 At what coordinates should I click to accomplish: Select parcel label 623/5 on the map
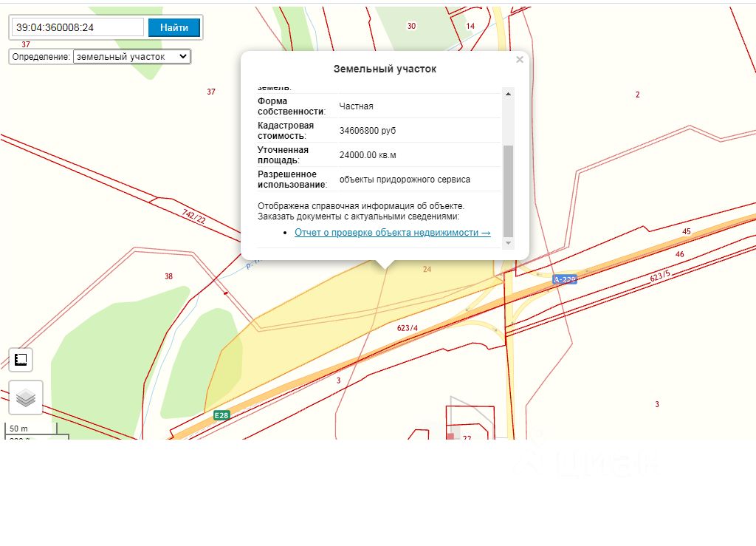tap(660, 276)
